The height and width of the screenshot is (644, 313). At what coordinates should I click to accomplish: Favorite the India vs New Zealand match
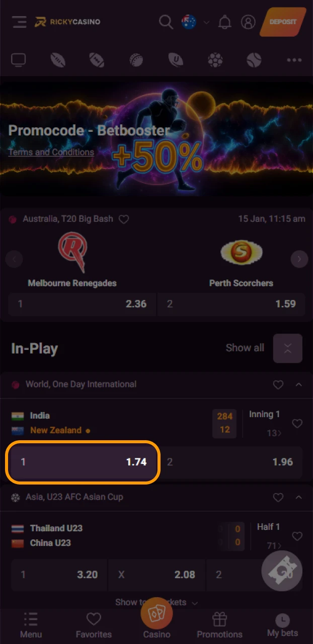coord(297,424)
